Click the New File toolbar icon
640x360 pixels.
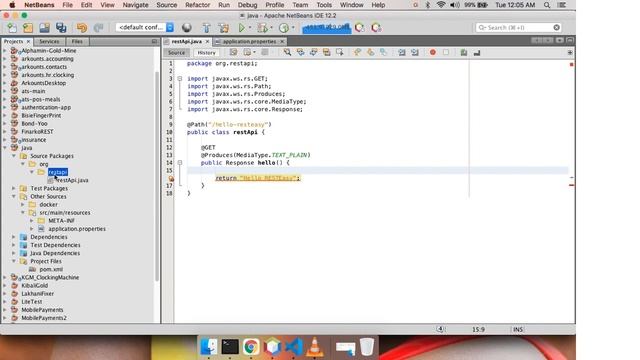(x=12, y=28)
